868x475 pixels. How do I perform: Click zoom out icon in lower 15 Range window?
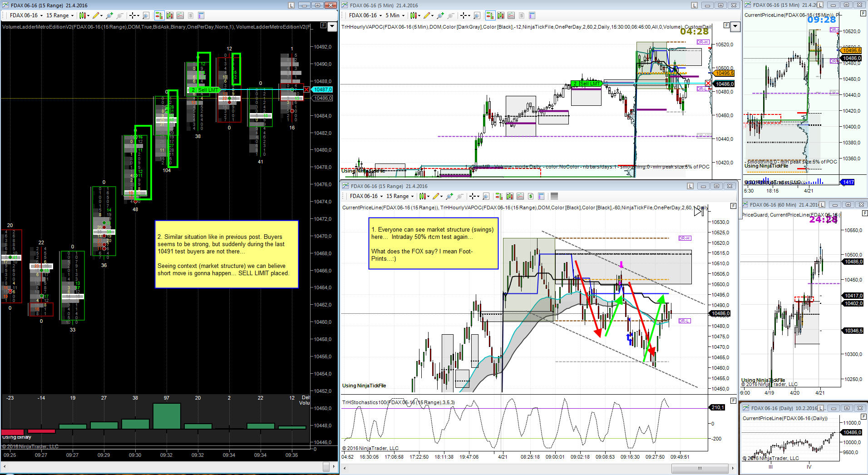[x=459, y=196]
